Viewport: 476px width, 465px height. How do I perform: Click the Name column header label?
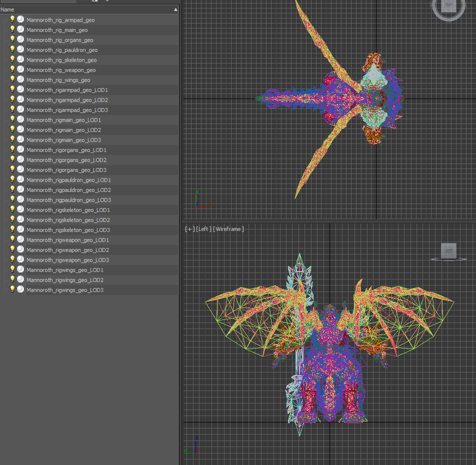point(7,9)
